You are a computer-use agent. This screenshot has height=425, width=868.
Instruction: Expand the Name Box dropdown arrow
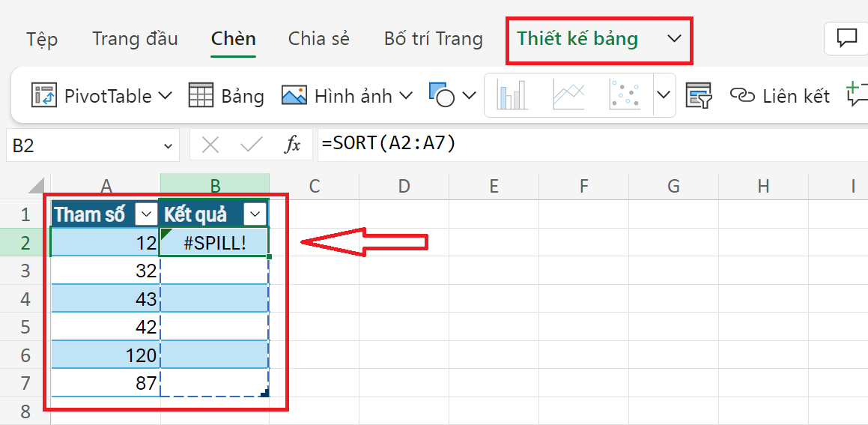(x=169, y=145)
